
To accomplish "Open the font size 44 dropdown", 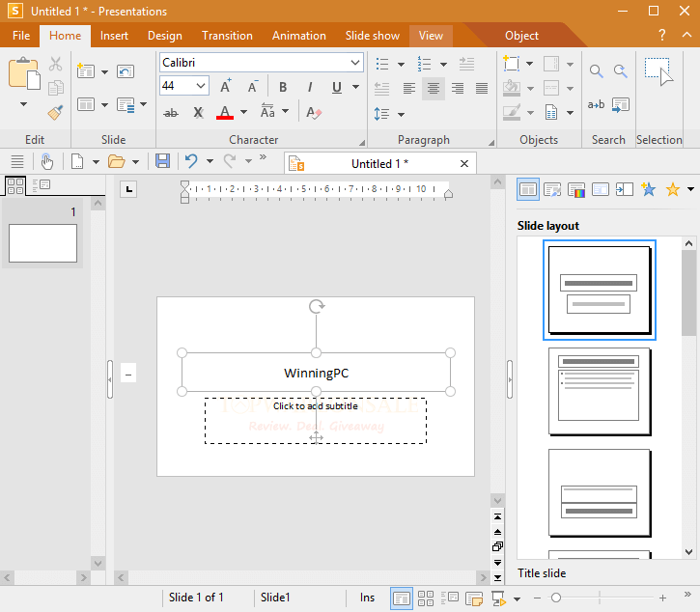I will coord(201,86).
